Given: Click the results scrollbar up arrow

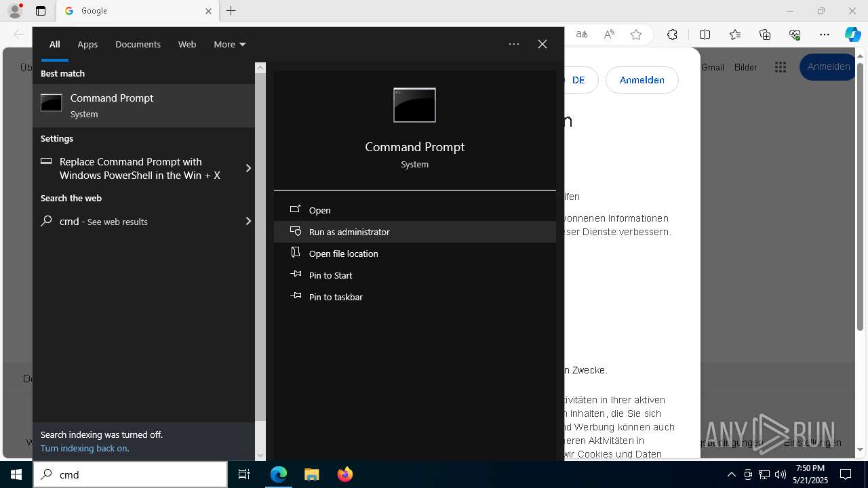Looking at the screenshot, I should tap(260, 68).
